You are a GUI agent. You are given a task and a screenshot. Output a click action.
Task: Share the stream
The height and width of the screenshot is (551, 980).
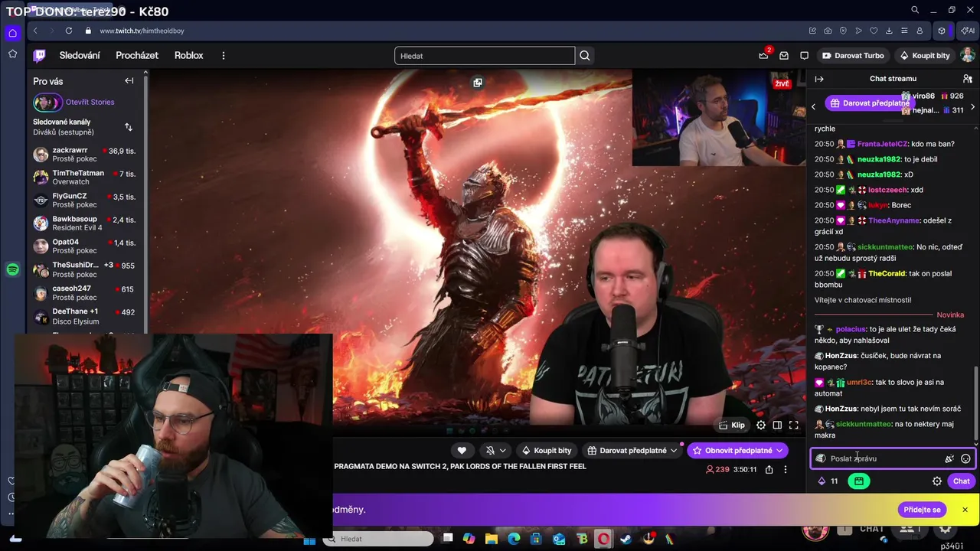point(769,469)
